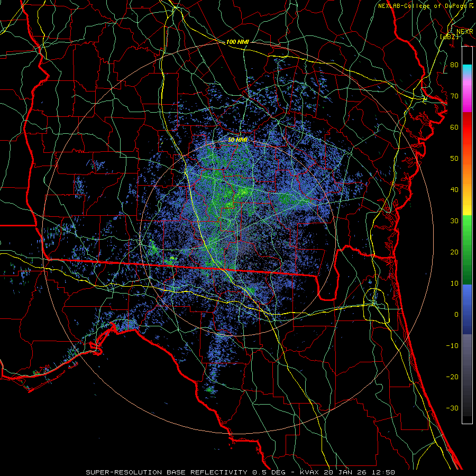This screenshot has width=476, height=476.
Task: Click the 80 value on the reflectivity scale
Action: pyautogui.click(x=454, y=65)
